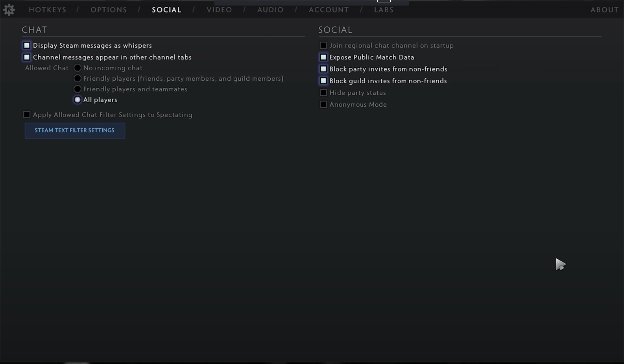Toggle Block party invites from non-friends
The image size is (624, 364).
pyautogui.click(x=323, y=69)
